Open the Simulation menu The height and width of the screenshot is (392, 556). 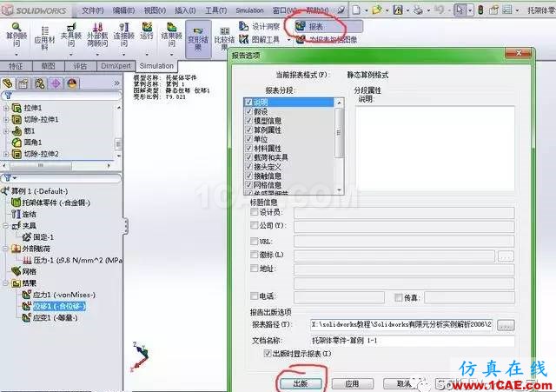pos(249,10)
